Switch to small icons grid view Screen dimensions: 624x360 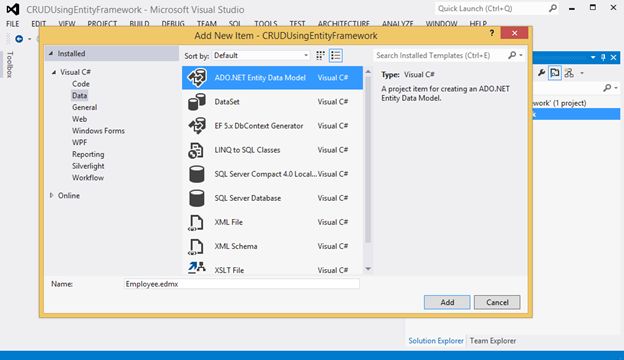tap(320, 55)
